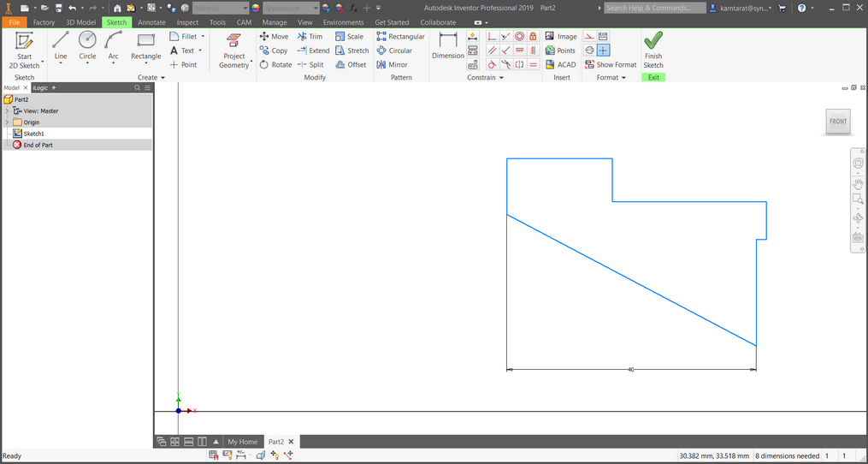
Task: Apply the Equal constraint
Action: click(533, 64)
